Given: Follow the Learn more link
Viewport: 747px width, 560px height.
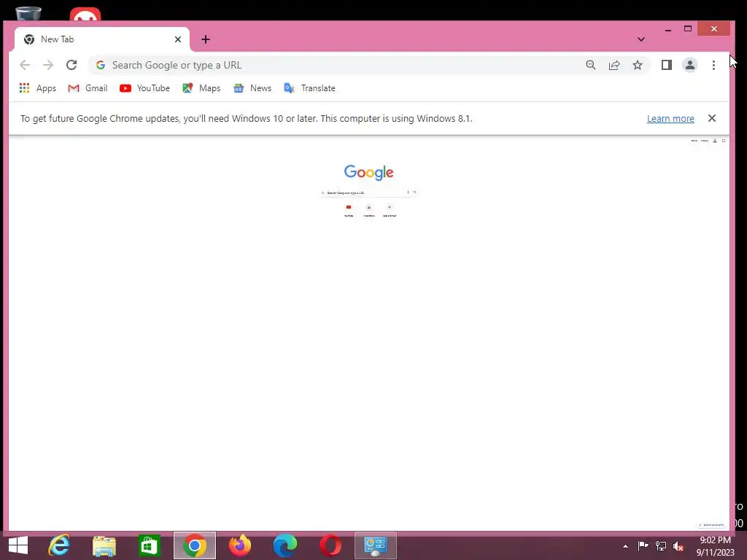Looking at the screenshot, I should [670, 119].
